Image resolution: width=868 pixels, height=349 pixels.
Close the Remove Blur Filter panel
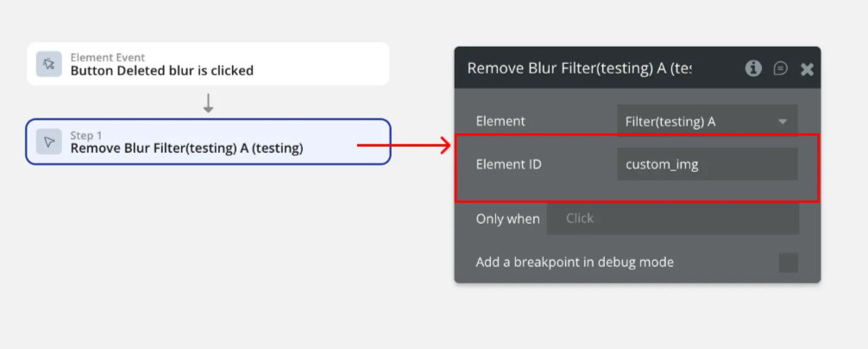coord(807,69)
